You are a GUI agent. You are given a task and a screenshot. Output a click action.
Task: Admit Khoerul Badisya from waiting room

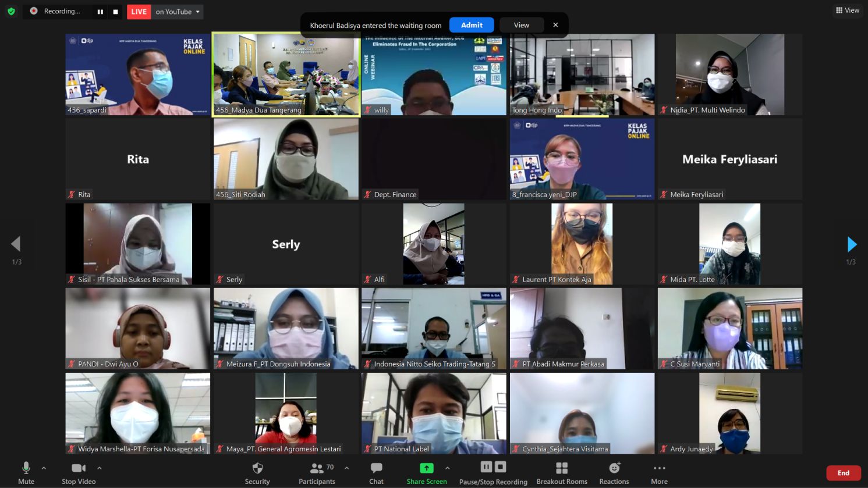(471, 25)
